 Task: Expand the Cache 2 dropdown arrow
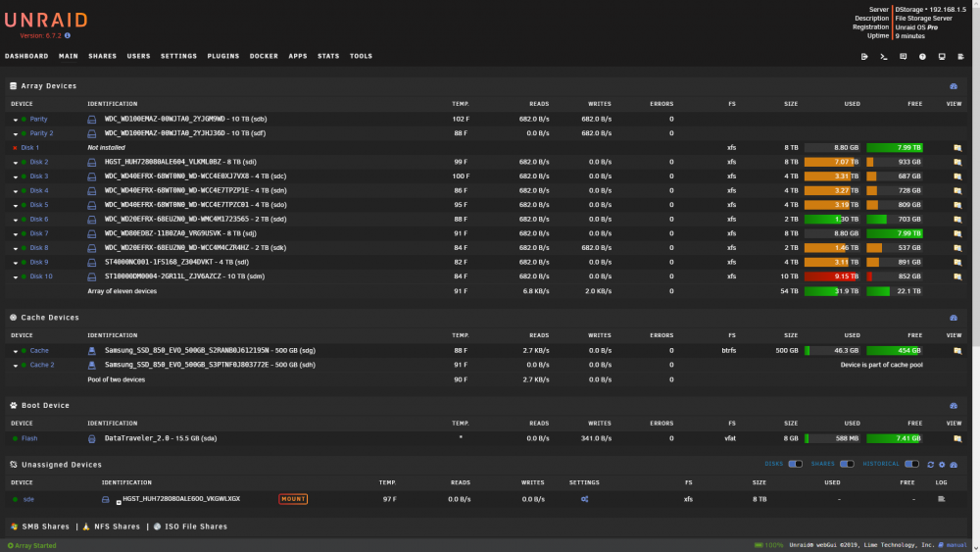tap(16, 365)
